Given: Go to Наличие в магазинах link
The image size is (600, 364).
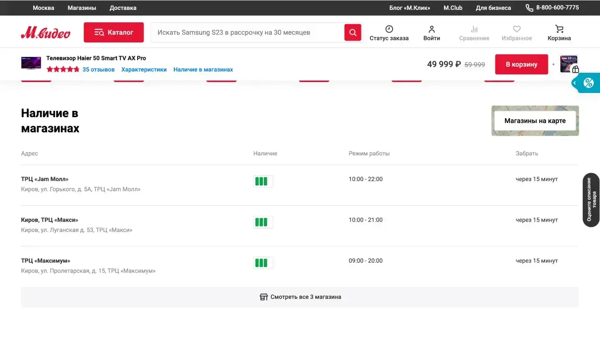Looking at the screenshot, I should (203, 70).
